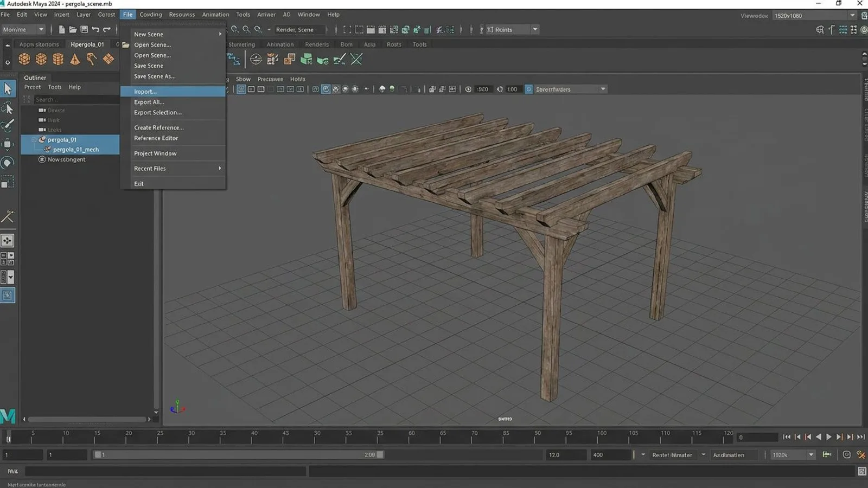Jump to start of playback range

tap(787, 437)
